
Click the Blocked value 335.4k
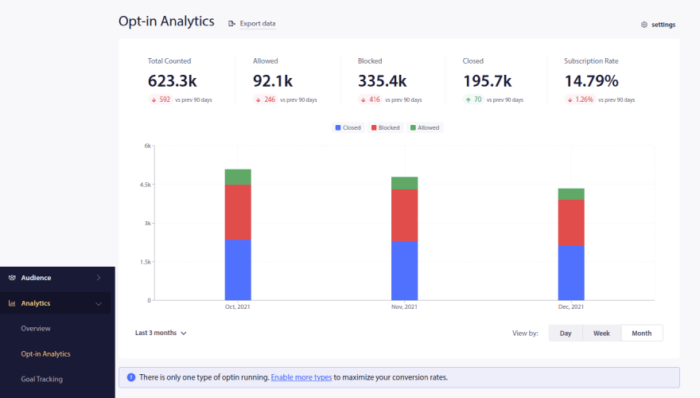click(382, 81)
